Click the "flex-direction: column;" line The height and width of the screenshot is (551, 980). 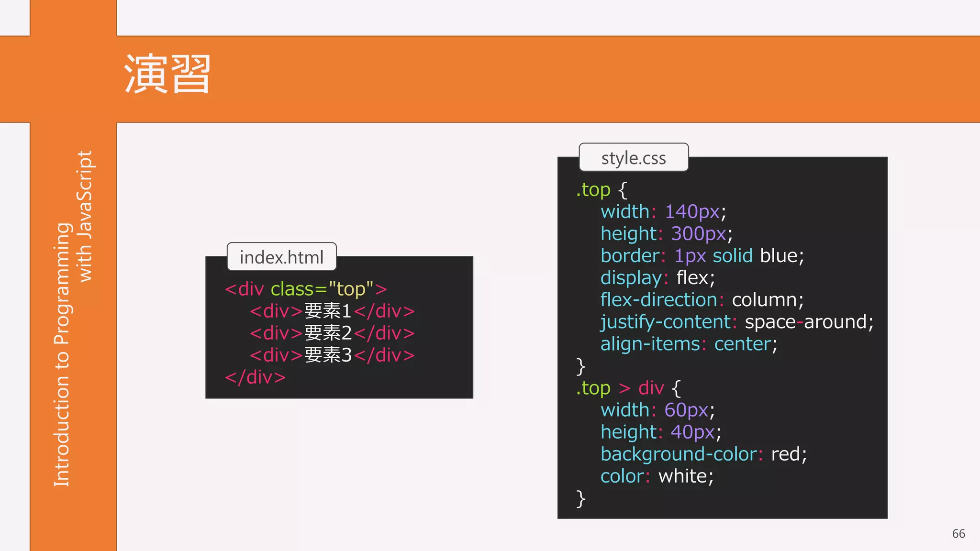(x=702, y=300)
